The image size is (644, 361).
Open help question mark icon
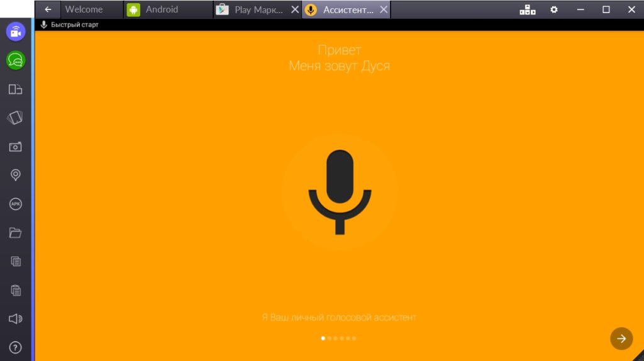click(16, 347)
